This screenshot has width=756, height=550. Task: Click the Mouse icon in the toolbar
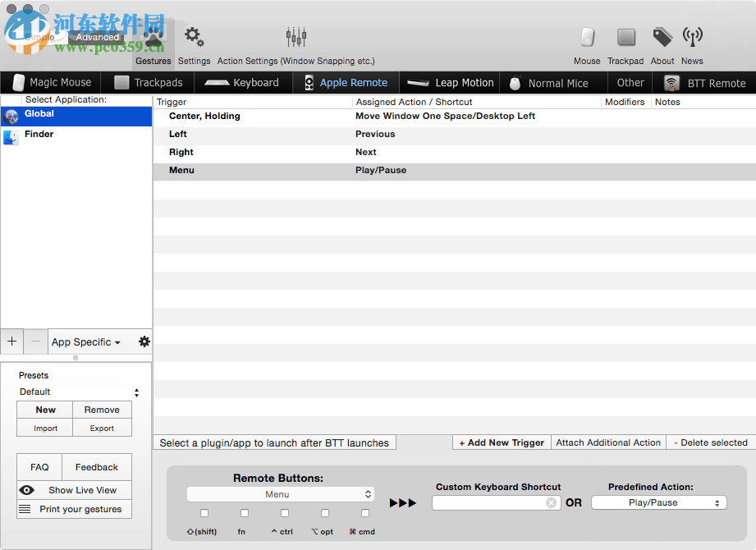(587, 39)
